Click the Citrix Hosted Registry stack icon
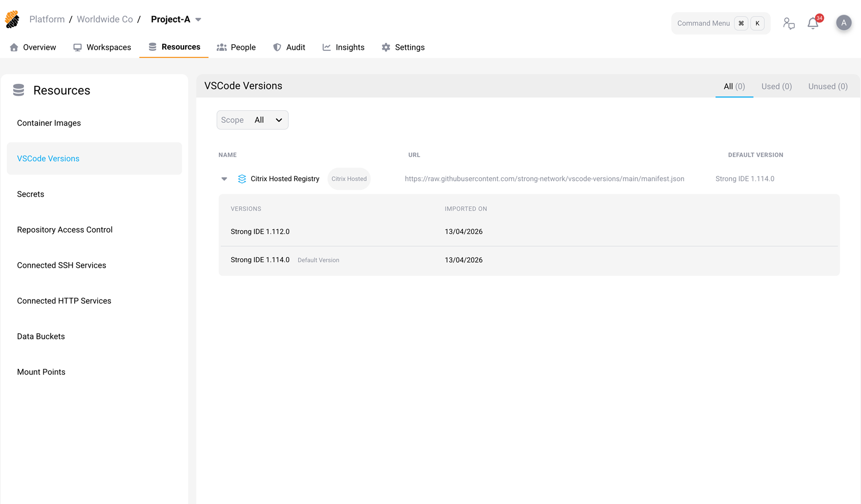The width and height of the screenshot is (861, 504). click(x=242, y=179)
